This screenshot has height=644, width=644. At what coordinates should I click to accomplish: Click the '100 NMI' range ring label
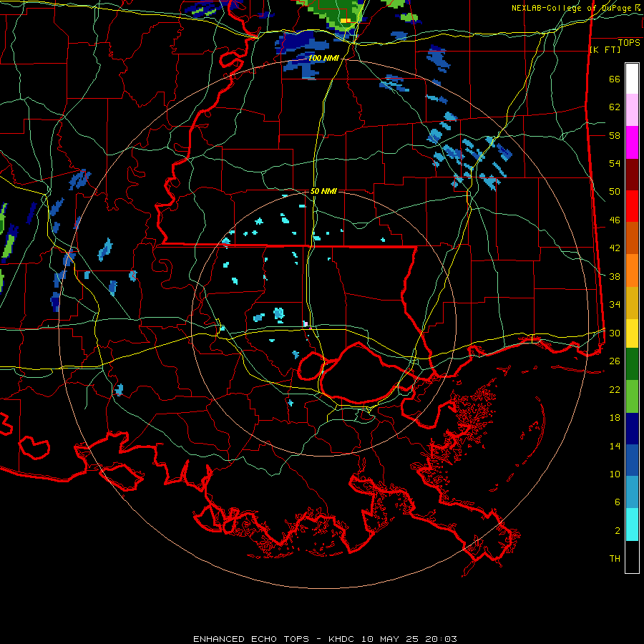(323, 59)
